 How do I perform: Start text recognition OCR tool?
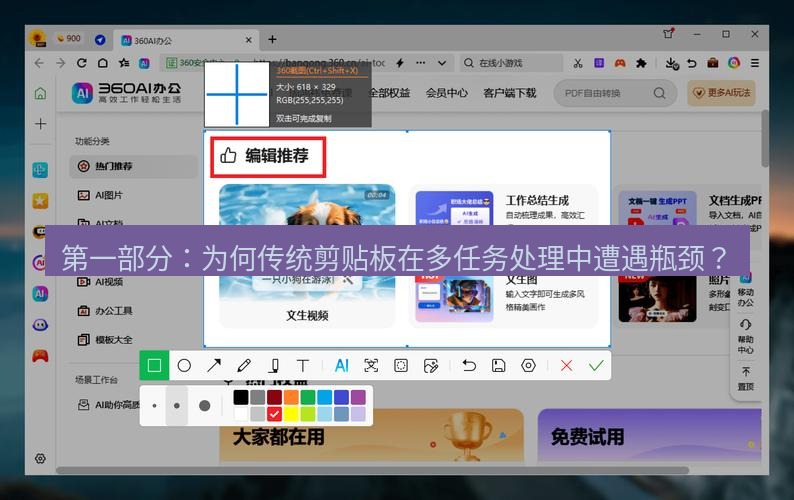point(371,365)
